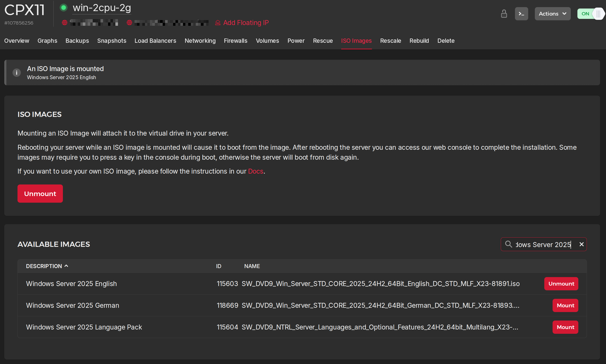The height and width of the screenshot is (364, 606).
Task: Mount Windows Server 2025 German image
Action: tap(565, 305)
